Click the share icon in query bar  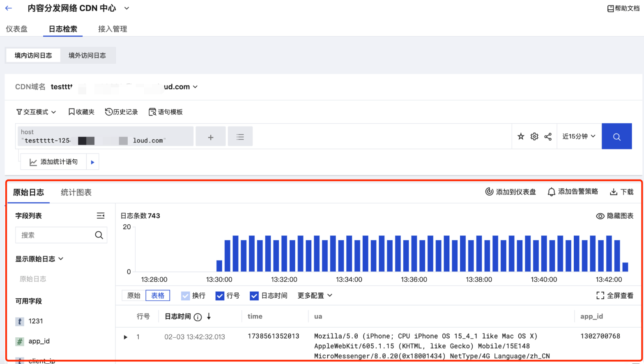click(x=548, y=136)
